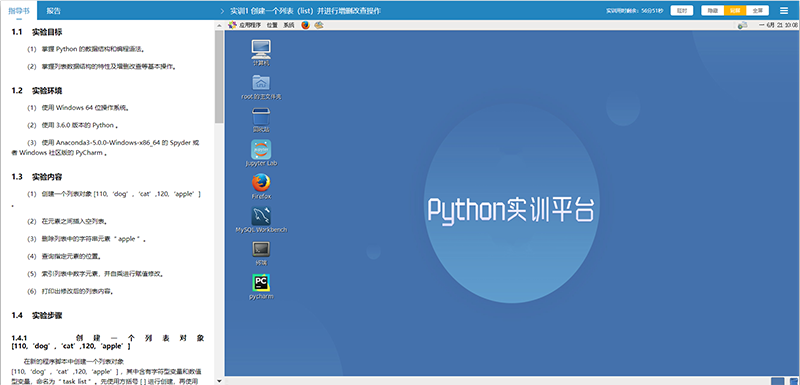The width and height of the screenshot is (800, 385).
Task: Open the 应用程序 applications menu
Action: click(x=245, y=24)
